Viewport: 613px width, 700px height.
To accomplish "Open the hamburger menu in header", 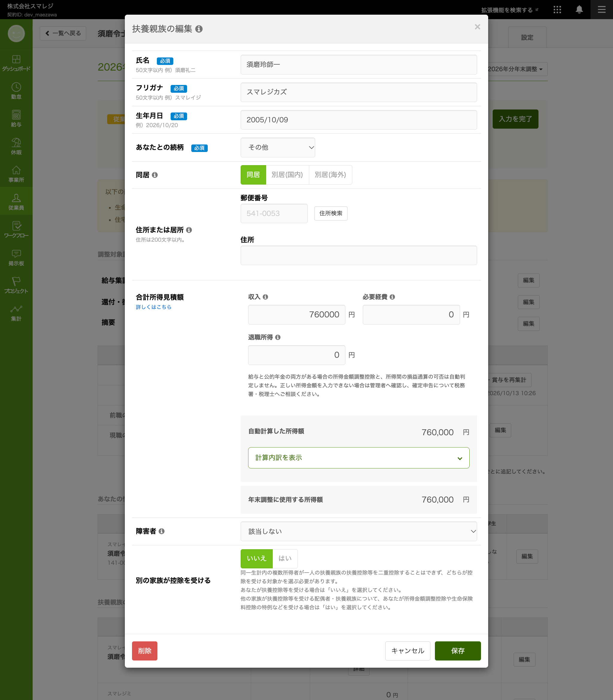I will point(602,10).
